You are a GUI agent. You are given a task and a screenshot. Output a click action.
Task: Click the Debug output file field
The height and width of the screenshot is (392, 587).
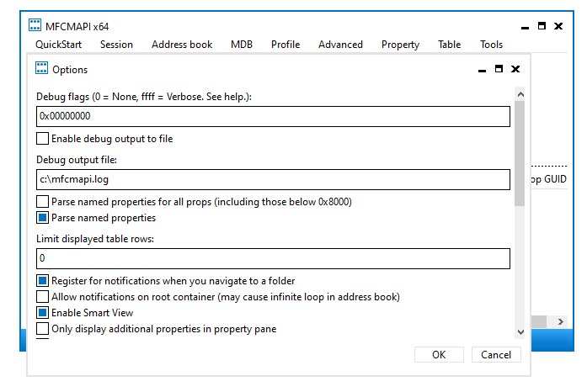[x=274, y=179]
